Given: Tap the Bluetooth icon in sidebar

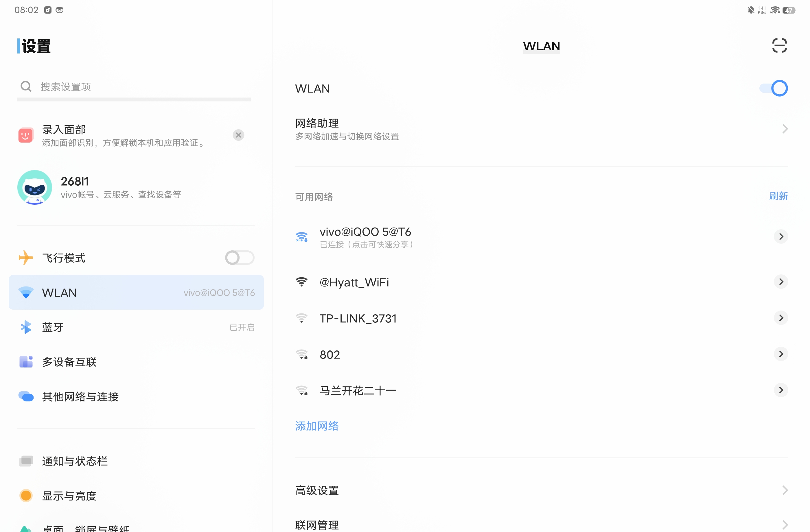Looking at the screenshot, I should tap(26, 327).
